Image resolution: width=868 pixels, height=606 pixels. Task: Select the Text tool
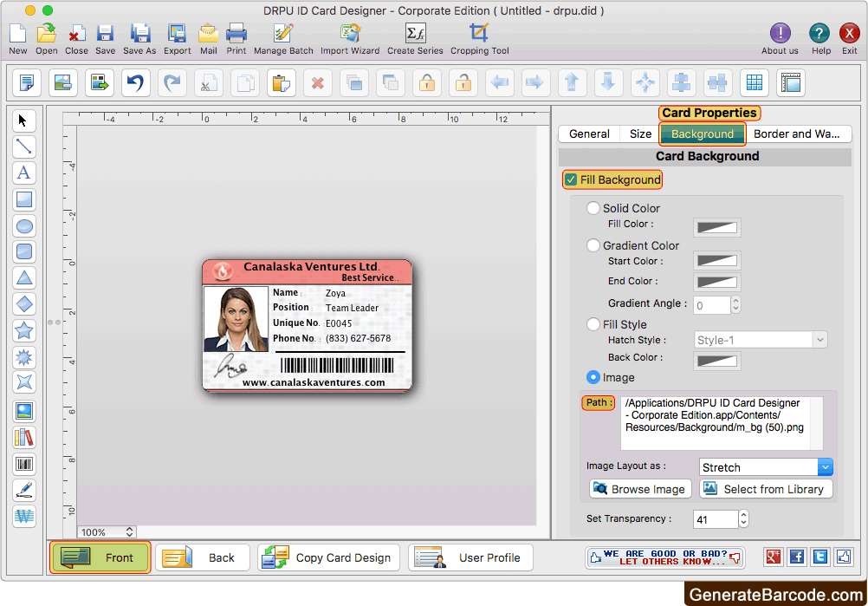23,173
